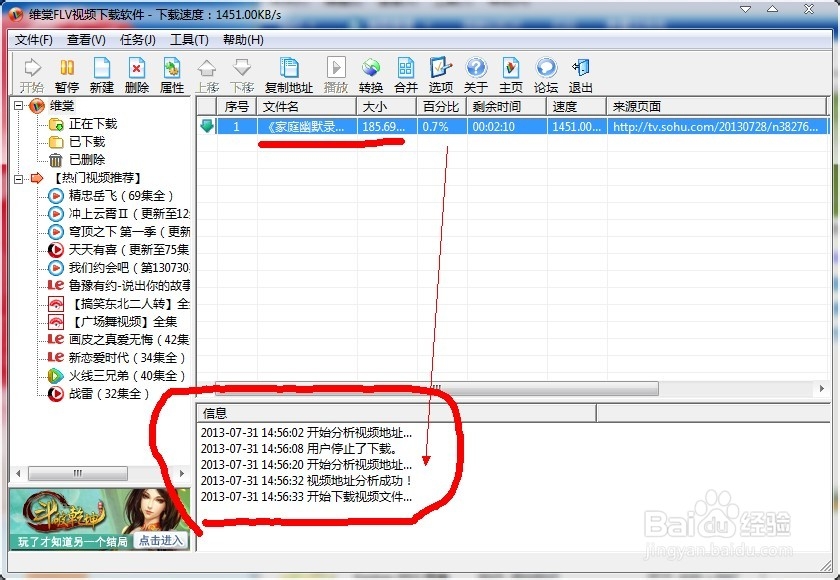Click the icon beside 搞笑东北二人转
Screen dimensions: 840x580
56,304
